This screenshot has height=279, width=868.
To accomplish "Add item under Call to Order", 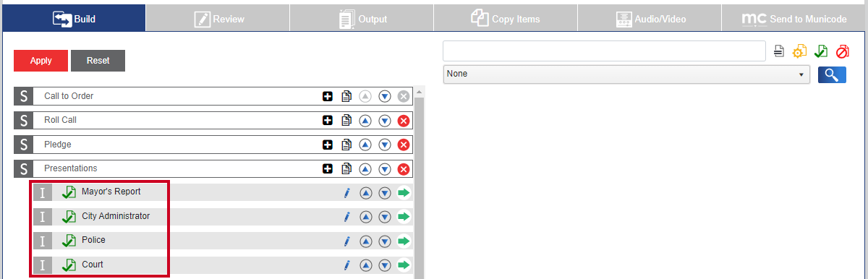I will 328,96.
